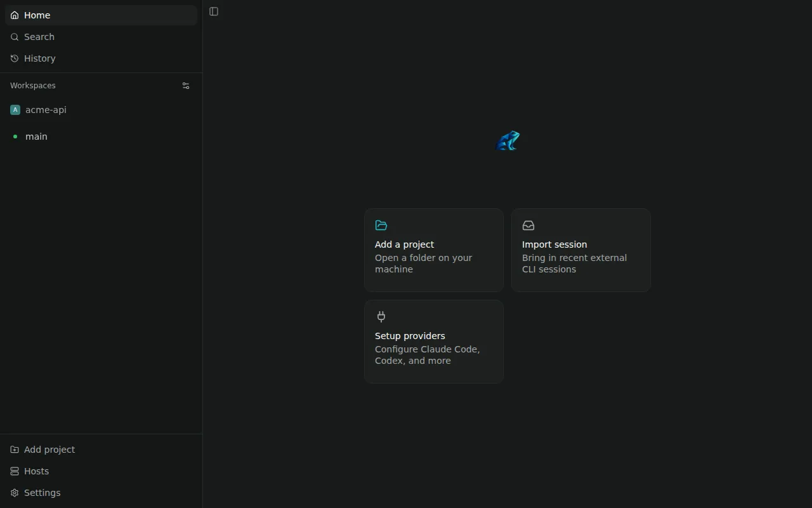The image size is (812, 508).
Task: Open the Import session card
Action: coord(581,250)
